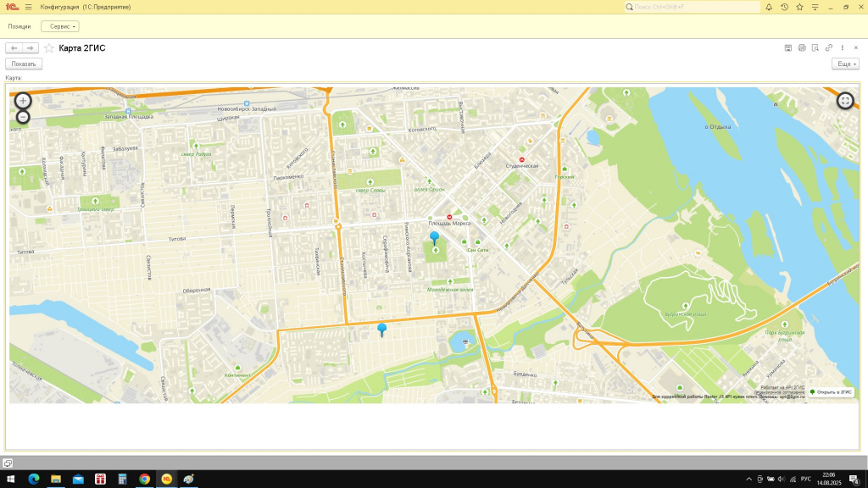Image resolution: width=868 pixels, height=488 pixels.
Task: Go back with the left arrow button
Action: [14, 48]
